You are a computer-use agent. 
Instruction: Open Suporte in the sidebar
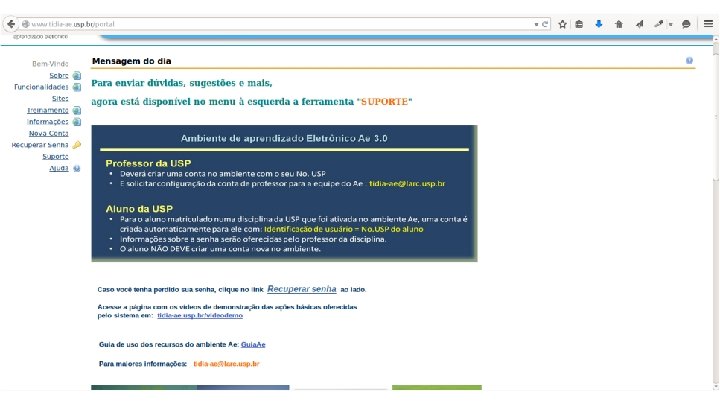55,157
